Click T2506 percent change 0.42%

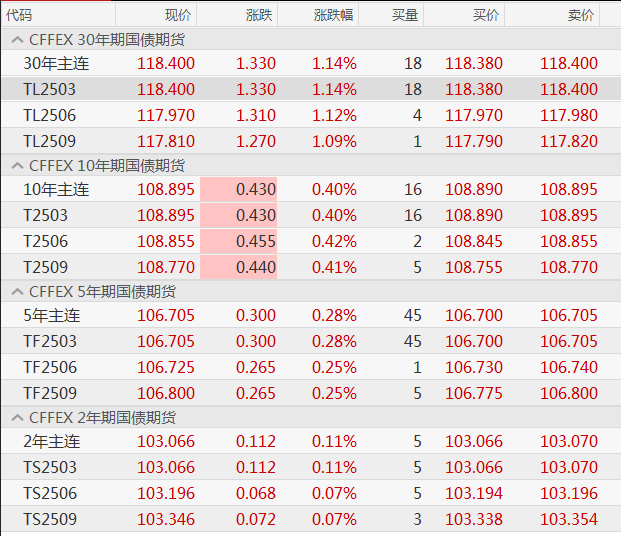click(334, 241)
